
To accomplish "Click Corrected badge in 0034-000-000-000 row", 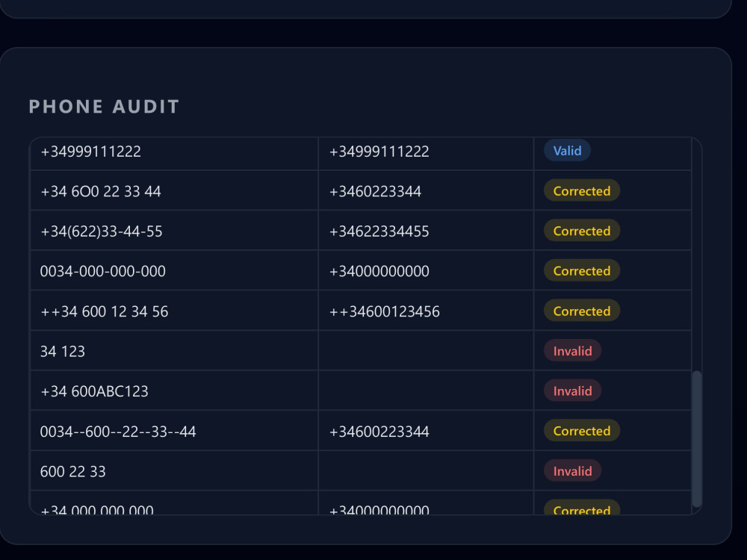I will click(582, 270).
